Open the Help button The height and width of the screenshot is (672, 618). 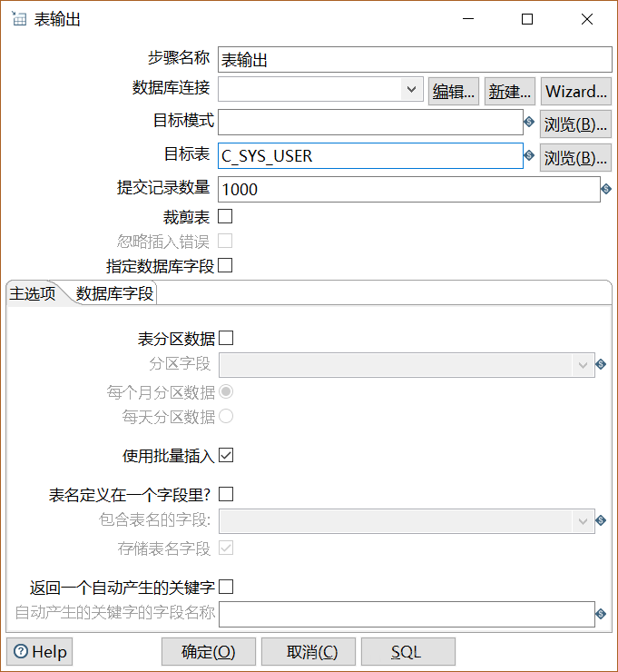(x=40, y=652)
